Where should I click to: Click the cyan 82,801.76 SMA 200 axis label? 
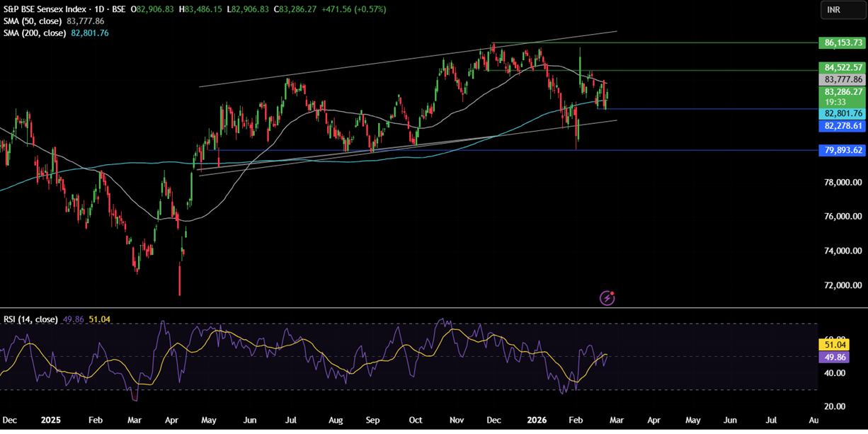click(x=843, y=113)
